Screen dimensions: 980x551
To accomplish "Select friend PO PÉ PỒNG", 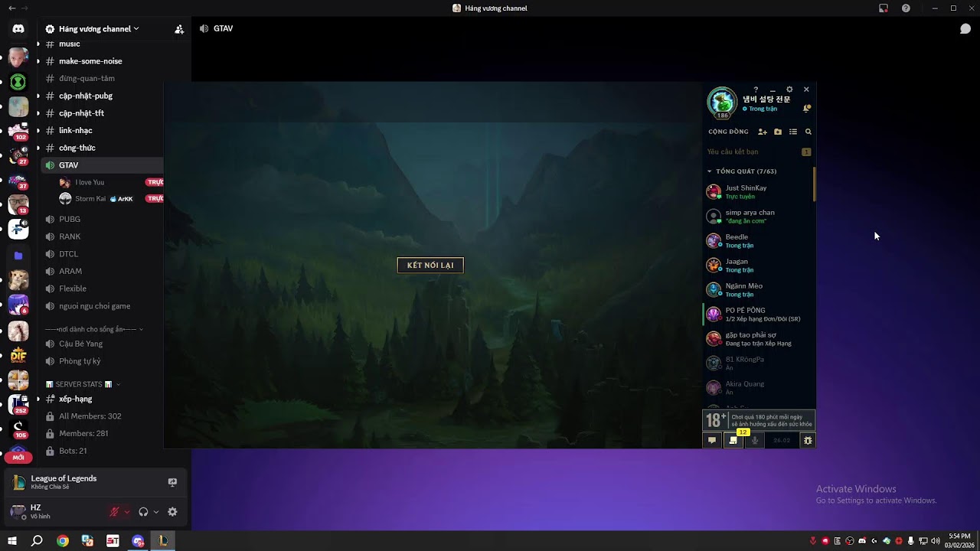I will coord(758,315).
